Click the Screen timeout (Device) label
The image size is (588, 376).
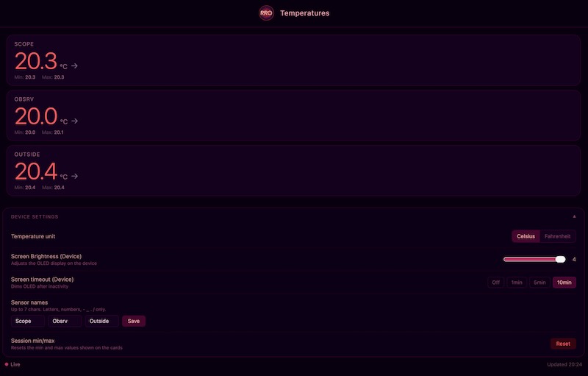[x=42, y=279]
